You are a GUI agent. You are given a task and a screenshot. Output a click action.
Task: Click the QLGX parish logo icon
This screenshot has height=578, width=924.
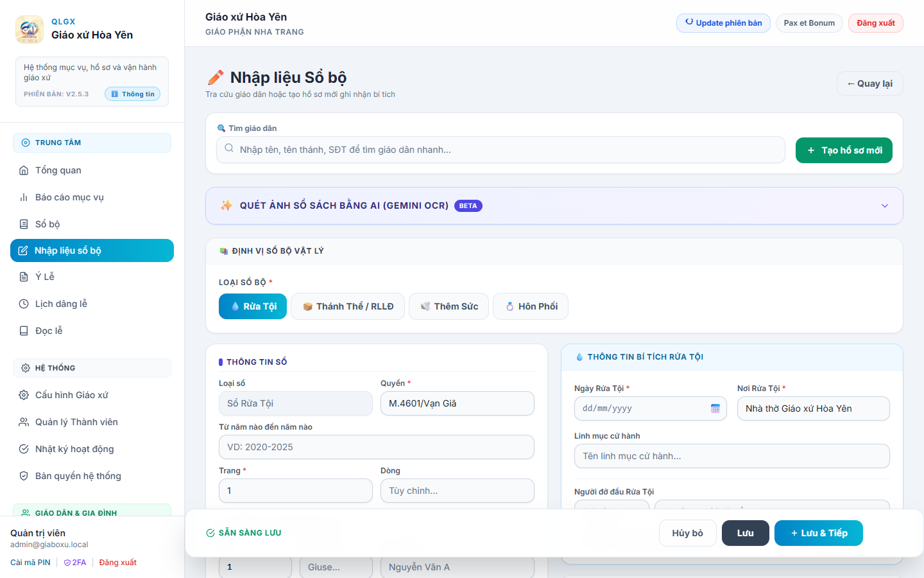coord(30,30)
